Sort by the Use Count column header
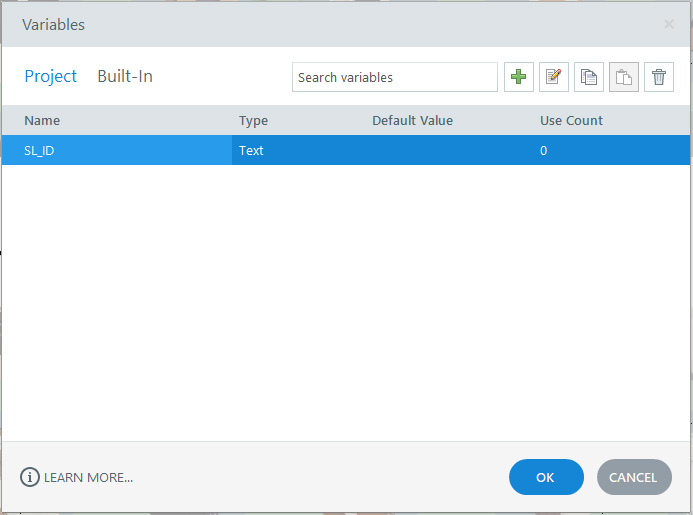 pos(571,120)
